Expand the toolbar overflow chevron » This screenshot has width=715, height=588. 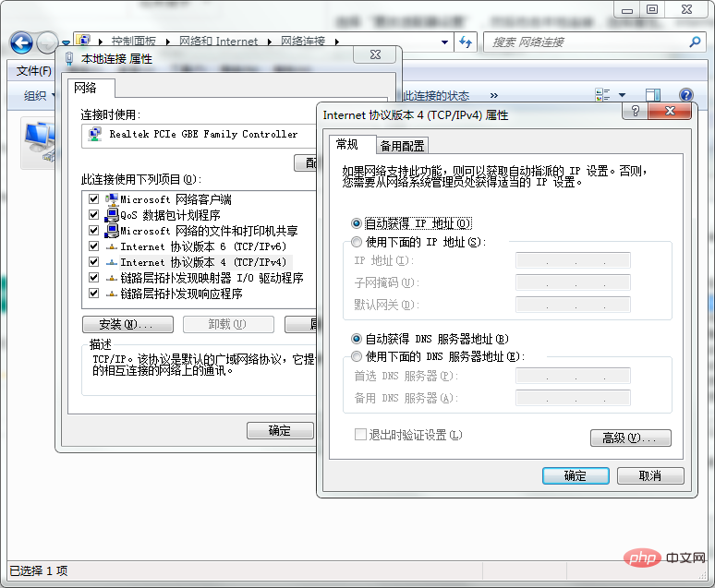pyautogui.click(x=494, y=96)
